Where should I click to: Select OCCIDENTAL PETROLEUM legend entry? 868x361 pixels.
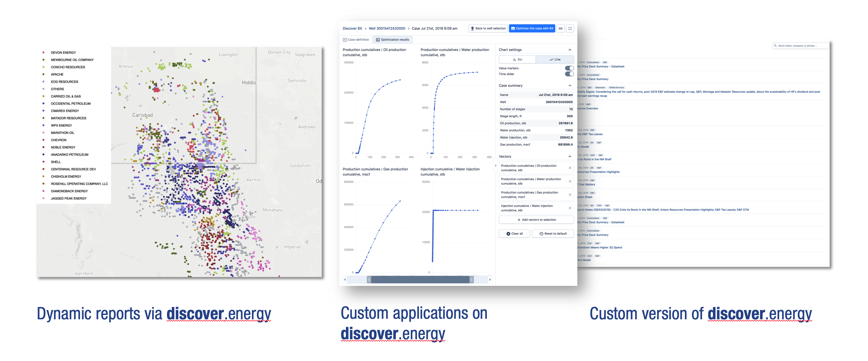pos(70,104)
